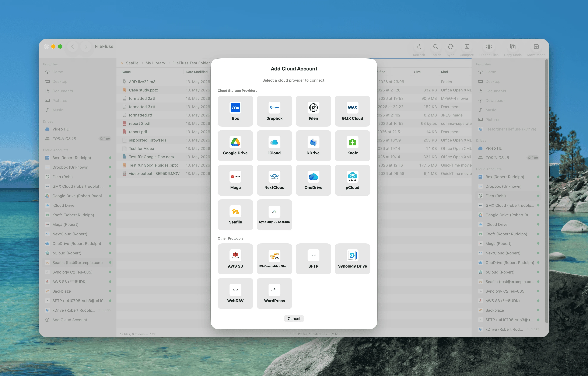
Task: Open pCloud (Robert) in right sidebar
Action: [x=508, y=272]
